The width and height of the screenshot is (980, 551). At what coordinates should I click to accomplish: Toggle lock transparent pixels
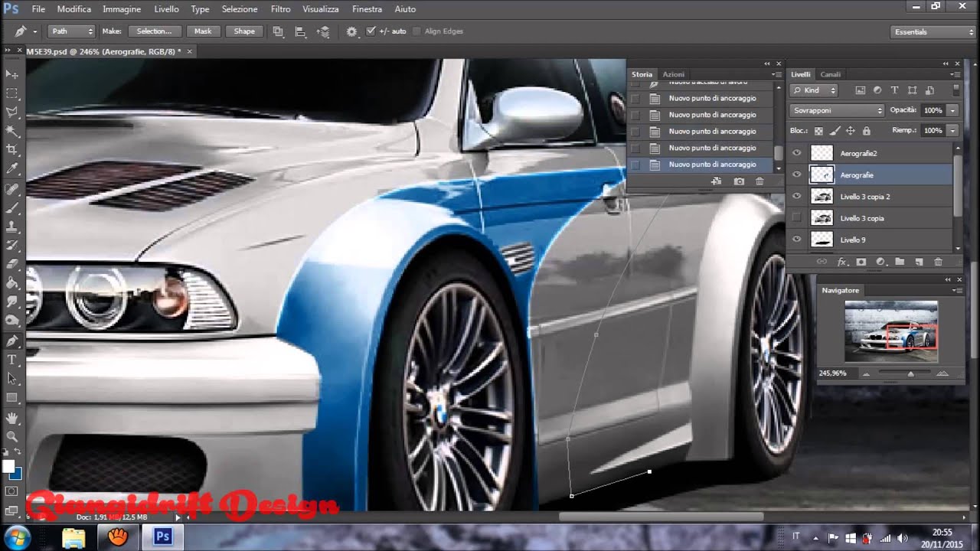818,131
